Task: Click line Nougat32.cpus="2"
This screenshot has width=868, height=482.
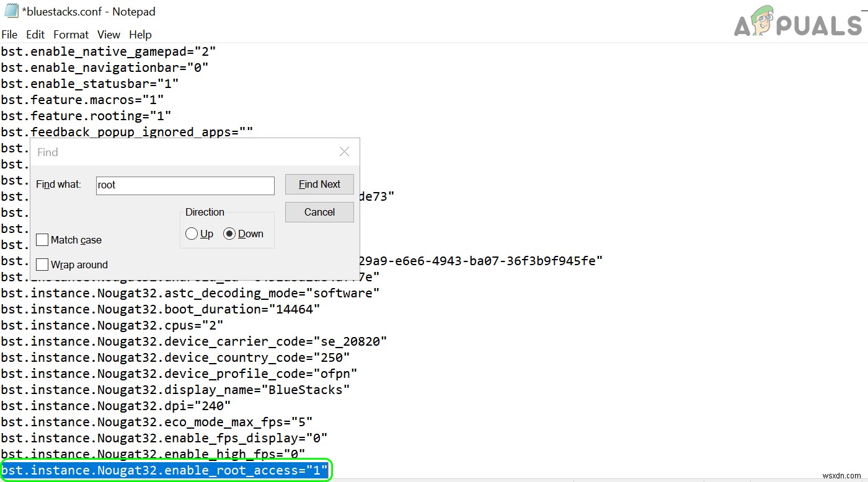Action: [112, 325]
